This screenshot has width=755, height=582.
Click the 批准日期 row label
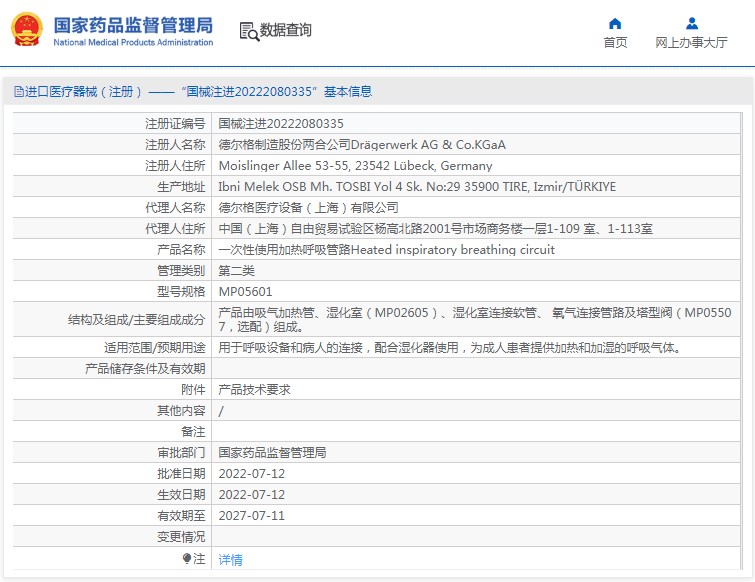181,474
